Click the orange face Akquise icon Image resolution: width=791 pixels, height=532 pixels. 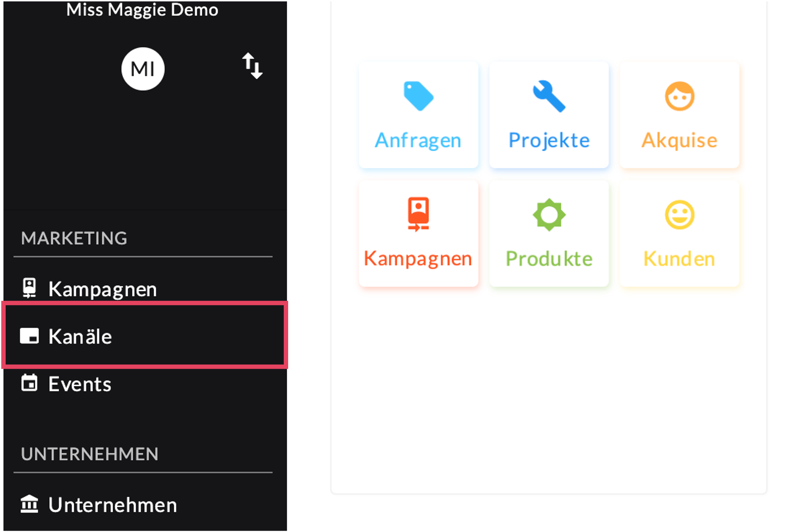pyautogui.click(x=679, y=96)
